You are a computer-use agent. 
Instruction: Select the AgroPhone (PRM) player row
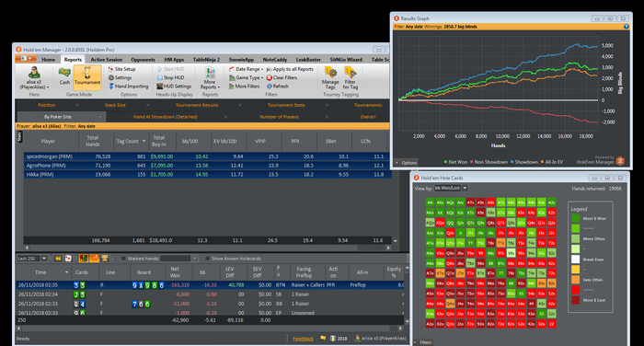207,166
